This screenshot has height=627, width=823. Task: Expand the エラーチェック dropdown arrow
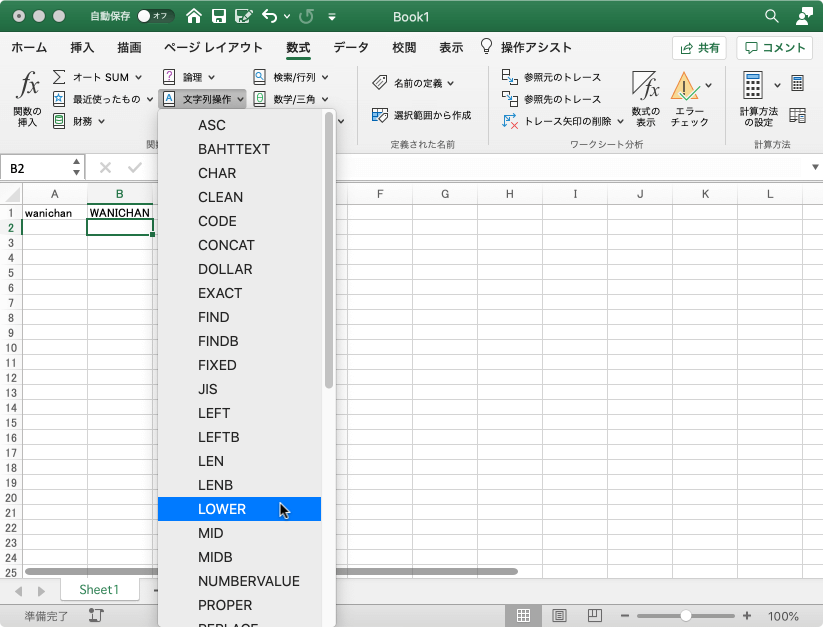(x=709, y=85)
